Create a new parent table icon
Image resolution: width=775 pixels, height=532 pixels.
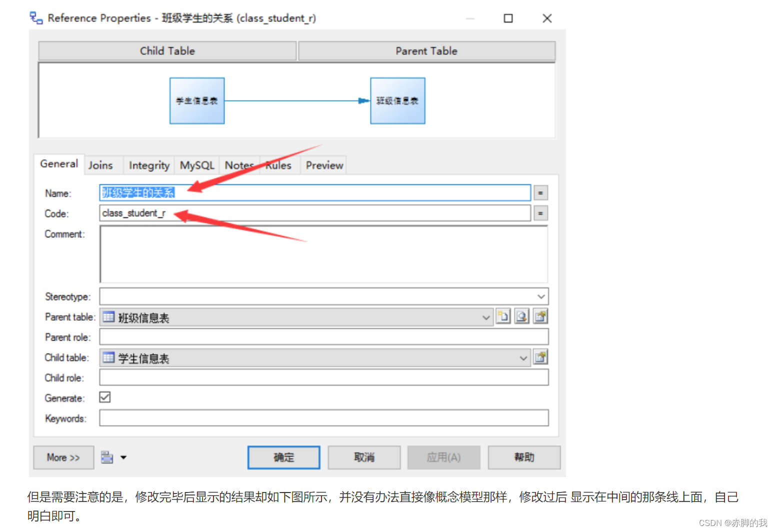[503, 317]
